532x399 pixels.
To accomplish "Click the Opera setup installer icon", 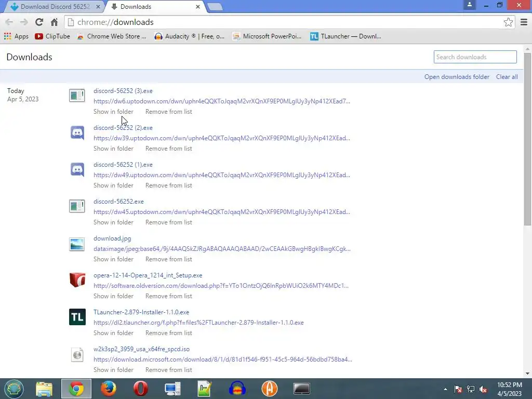I will click(77, 280).
